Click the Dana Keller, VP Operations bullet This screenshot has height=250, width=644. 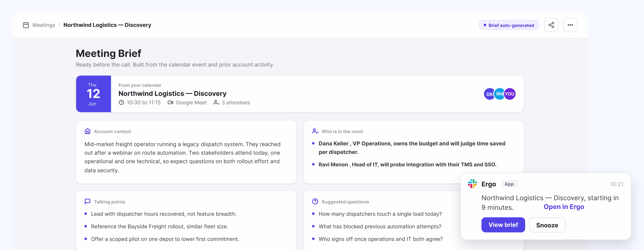click(x=412, y=148)
